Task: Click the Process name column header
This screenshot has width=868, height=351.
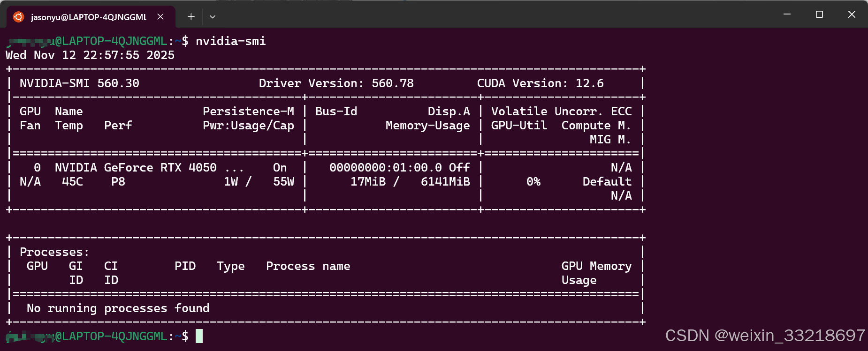Action: [x=308, y=266]
